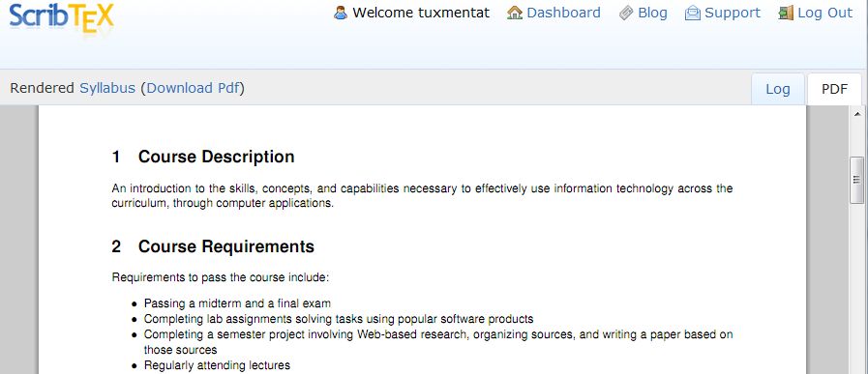Select the PDF tab
The width and height of the screenshot is (868, 374).
(x=834, y=89)
